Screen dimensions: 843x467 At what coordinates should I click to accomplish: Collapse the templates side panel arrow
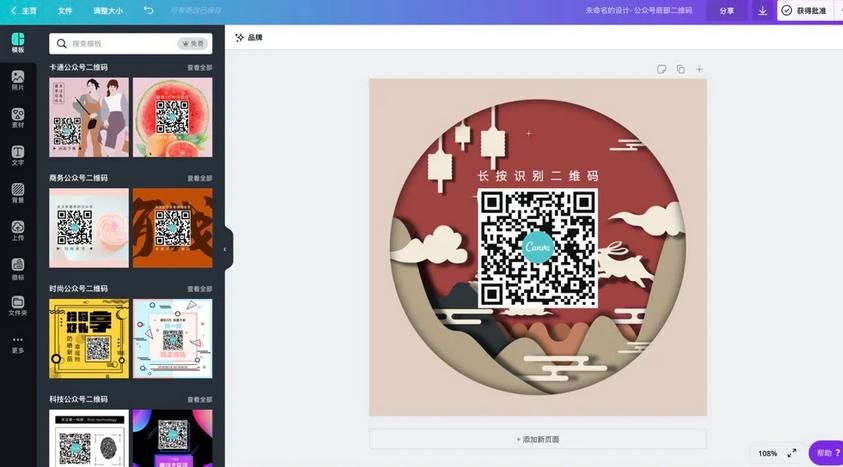click(x=225, y=249)
